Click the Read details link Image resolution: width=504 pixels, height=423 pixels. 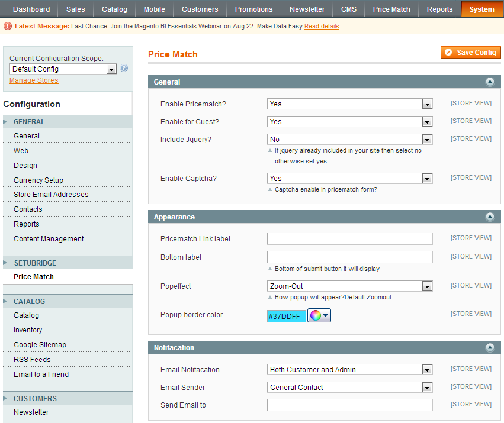click(x=322, y=27)
